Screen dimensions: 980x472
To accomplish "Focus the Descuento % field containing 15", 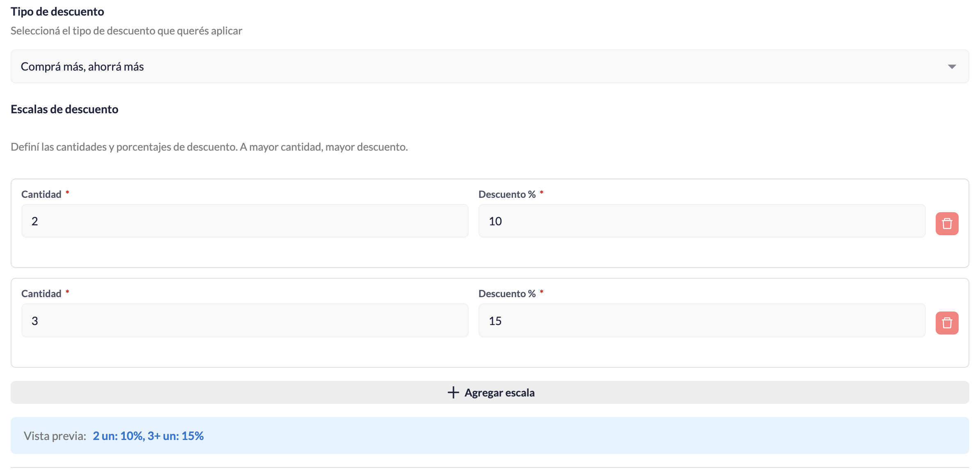I will pos(702,321).
